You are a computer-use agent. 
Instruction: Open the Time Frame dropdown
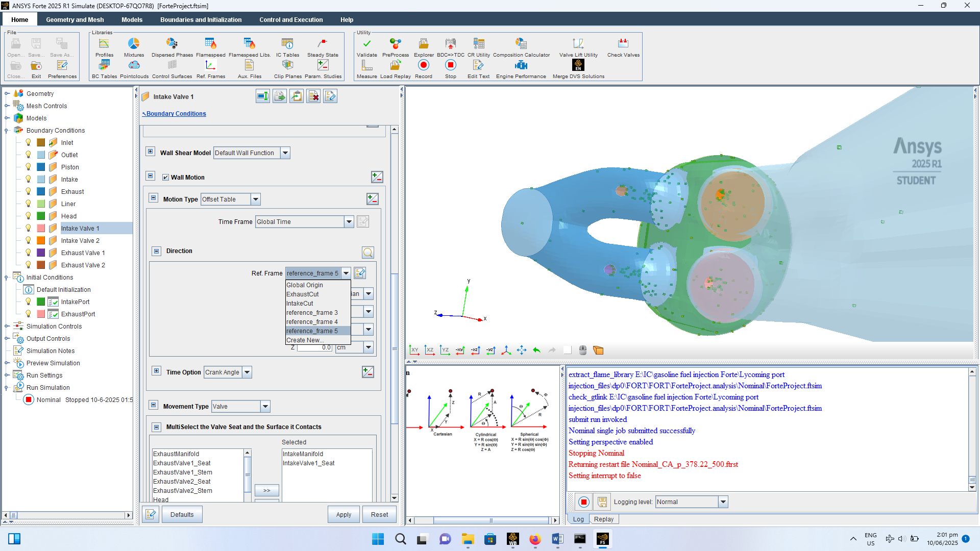[349, 222]
